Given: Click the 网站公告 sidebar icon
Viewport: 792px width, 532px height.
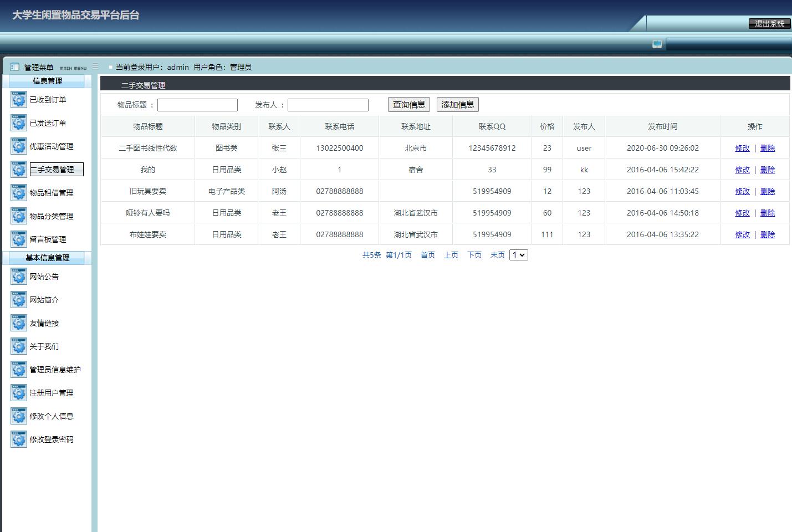Looking at the screenshot, I should pos(18,276).
